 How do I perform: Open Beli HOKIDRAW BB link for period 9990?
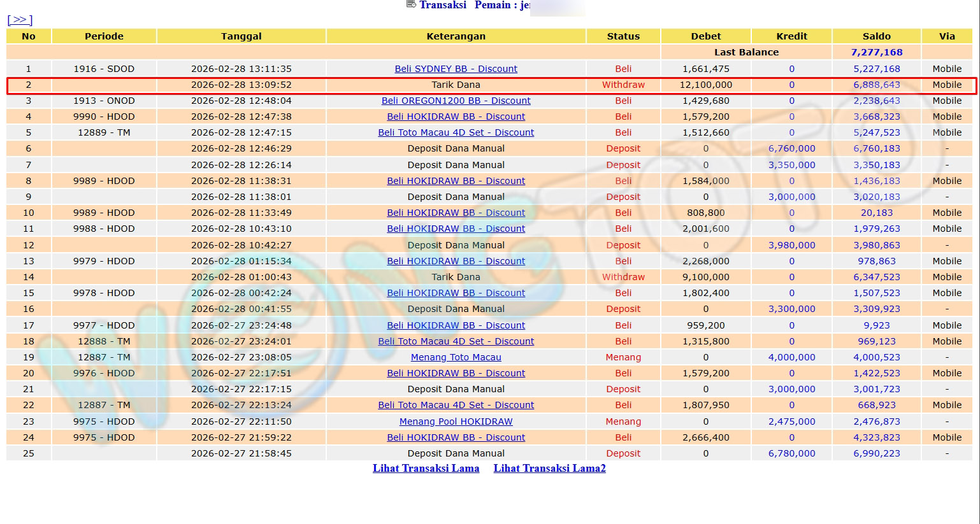(x=456, y=117)
